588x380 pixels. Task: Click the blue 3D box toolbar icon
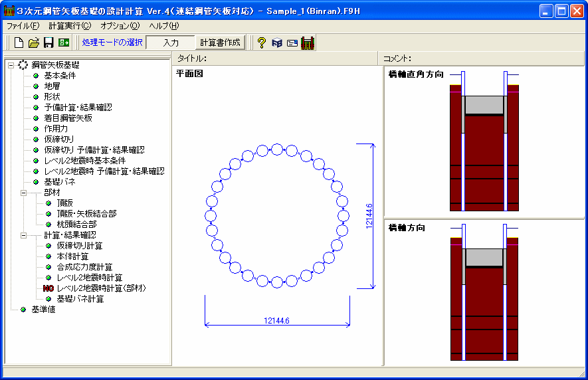pos(277,43)
